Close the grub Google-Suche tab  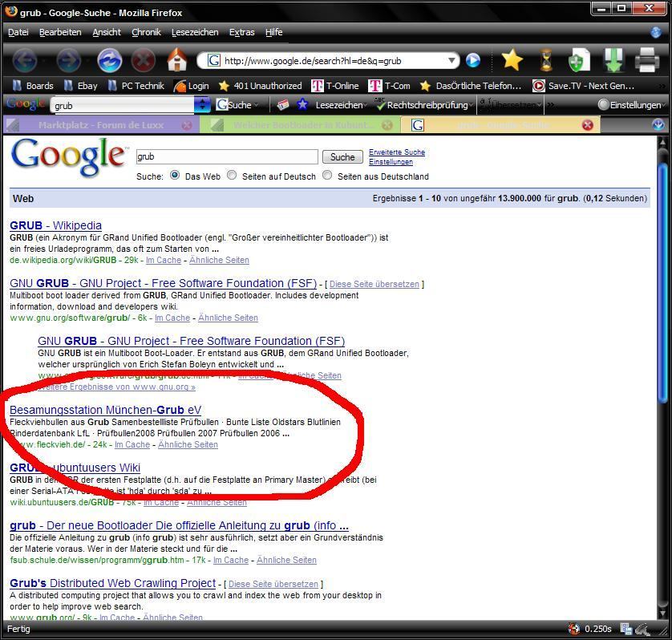588,125
